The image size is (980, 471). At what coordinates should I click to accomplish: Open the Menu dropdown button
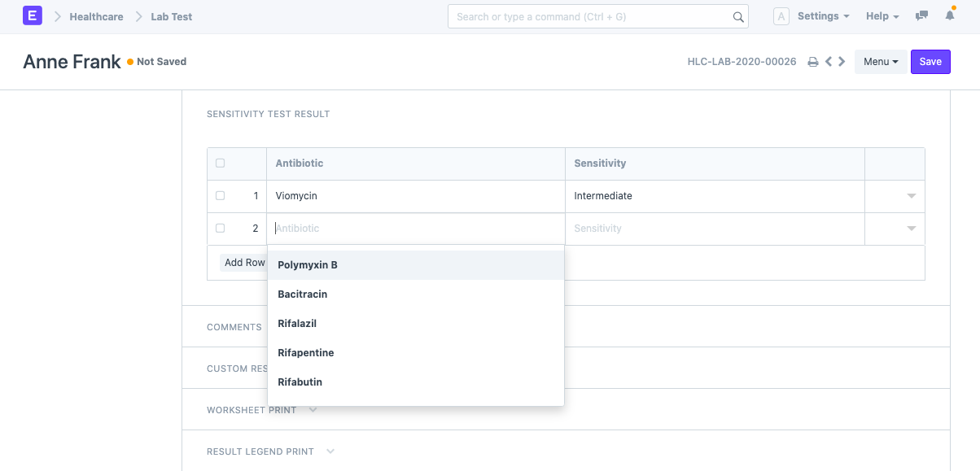pos(881,62)
